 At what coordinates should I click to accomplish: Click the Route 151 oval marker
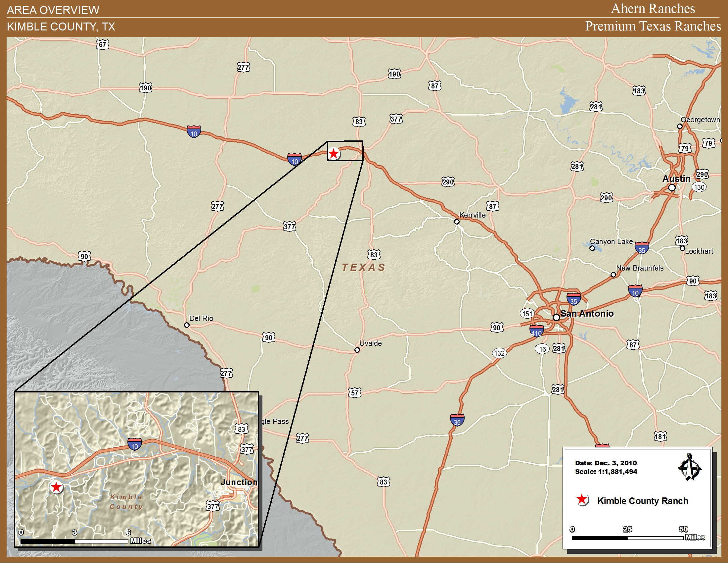[x=527, y=314]
